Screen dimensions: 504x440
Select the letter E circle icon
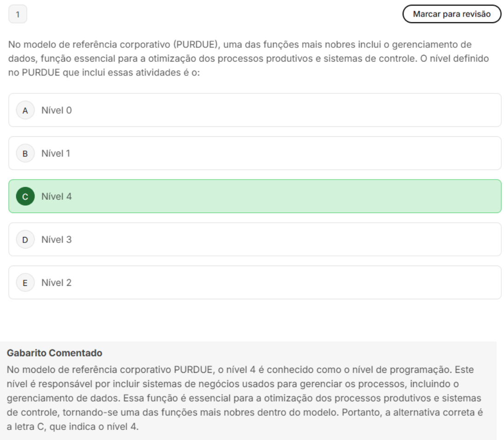25,283
